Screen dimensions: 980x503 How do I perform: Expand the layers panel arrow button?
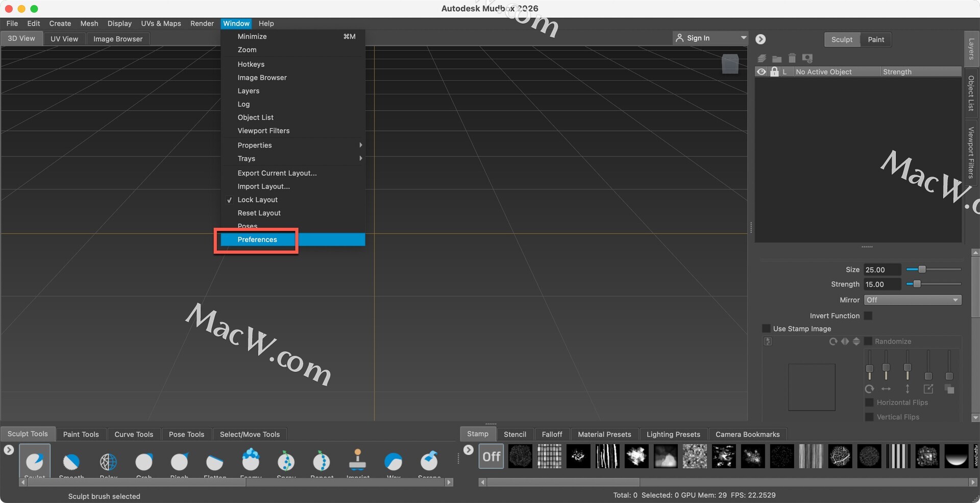coord(761,39)
